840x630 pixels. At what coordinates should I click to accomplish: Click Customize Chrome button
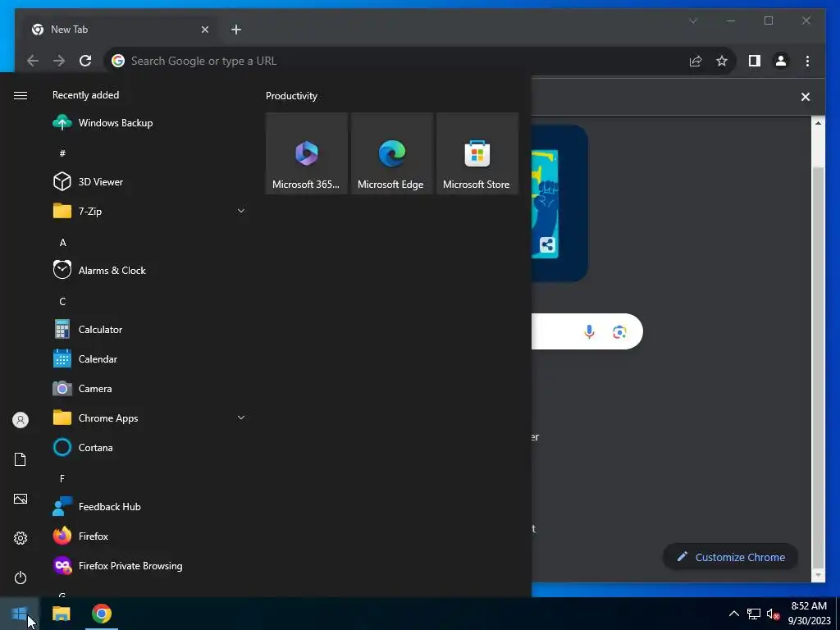click(730, 557)
